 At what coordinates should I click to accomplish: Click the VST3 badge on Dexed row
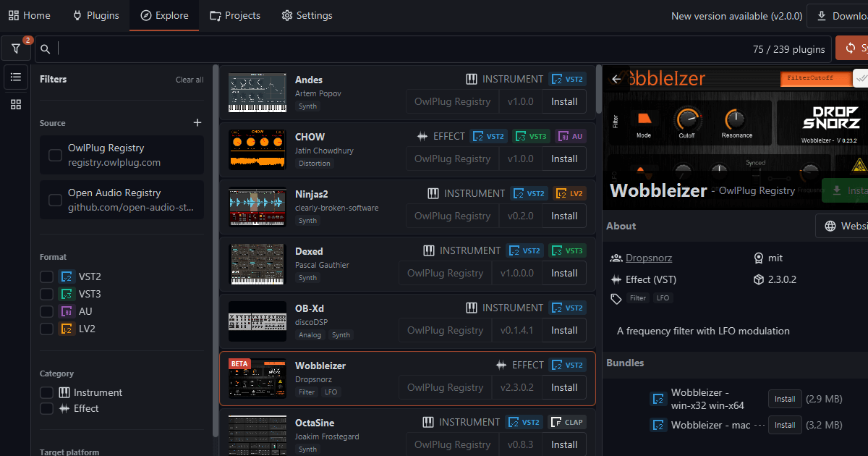pos(567,250)
